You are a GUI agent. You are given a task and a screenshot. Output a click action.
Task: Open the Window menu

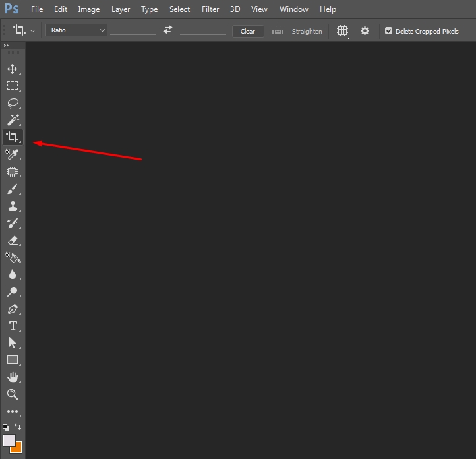point(294,9)
